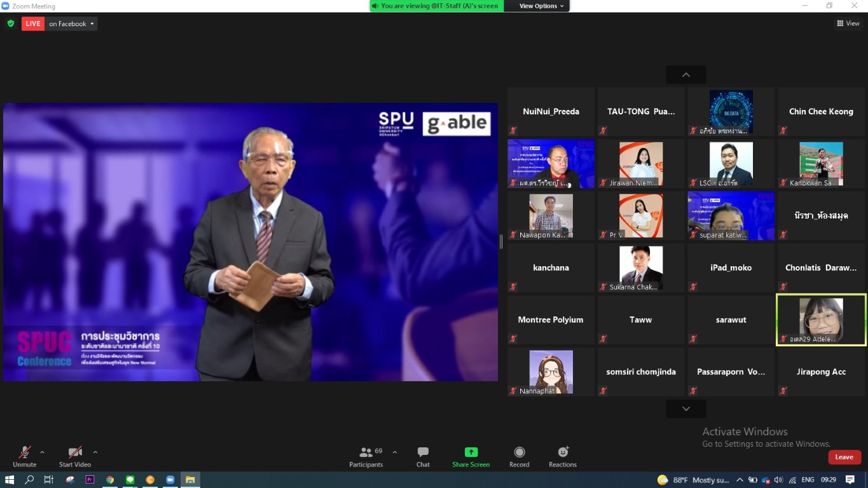Screen dimensions: 868x488
Task: Select the Kanokwan Sa... participant tile
Action: tap(821, 163)
